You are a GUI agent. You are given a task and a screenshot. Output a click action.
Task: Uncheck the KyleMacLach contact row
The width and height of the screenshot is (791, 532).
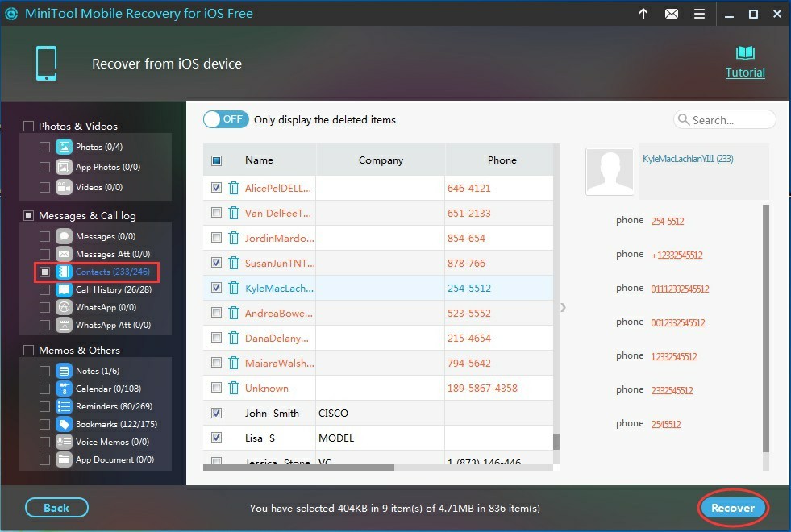[x=217, y=288]
